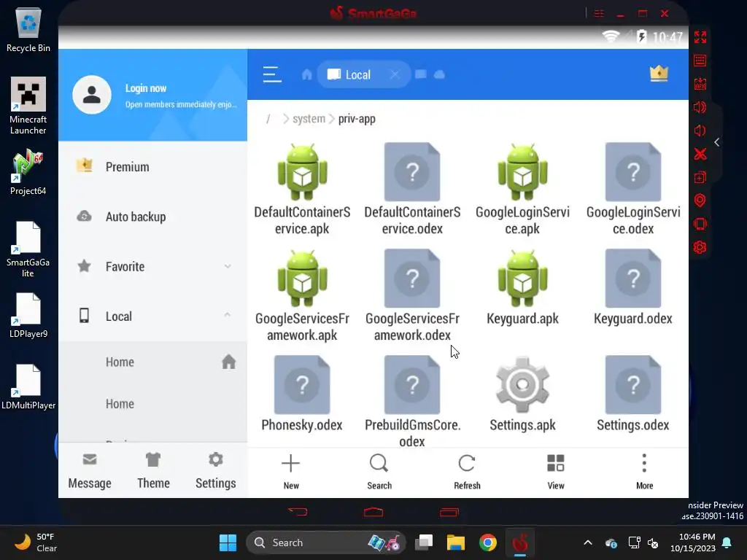Open PrebuildGmsCore.odex file
The image size is (747, 560).
tap(412, 401)
